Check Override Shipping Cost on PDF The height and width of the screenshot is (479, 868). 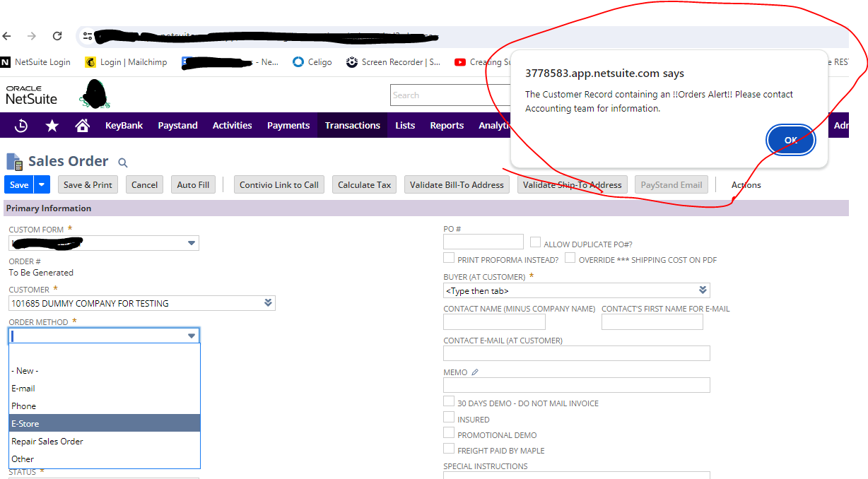point(570,258)
